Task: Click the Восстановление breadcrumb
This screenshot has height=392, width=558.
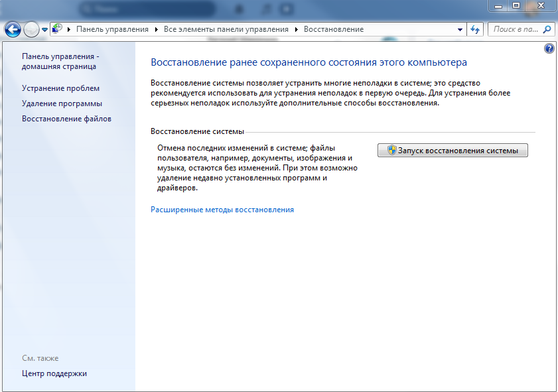Action: pyautogui.click(x=334, y=29)
